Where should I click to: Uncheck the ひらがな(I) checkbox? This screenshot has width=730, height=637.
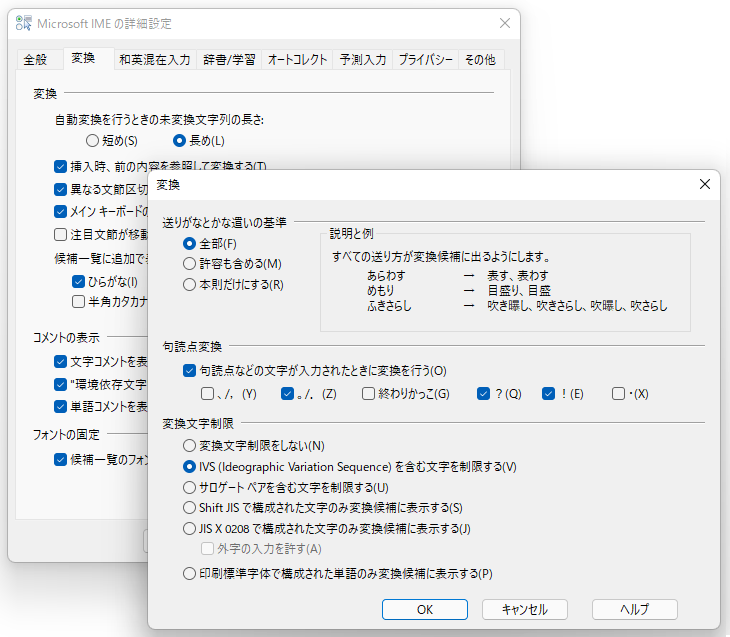coord(78,281)
